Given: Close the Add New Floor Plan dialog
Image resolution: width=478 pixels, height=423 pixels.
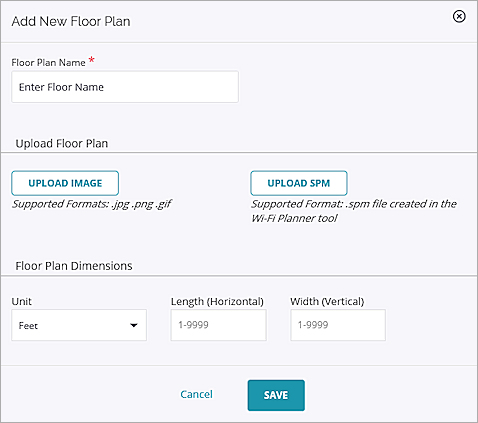Looking at the screenshot, I should coord(459,16).
